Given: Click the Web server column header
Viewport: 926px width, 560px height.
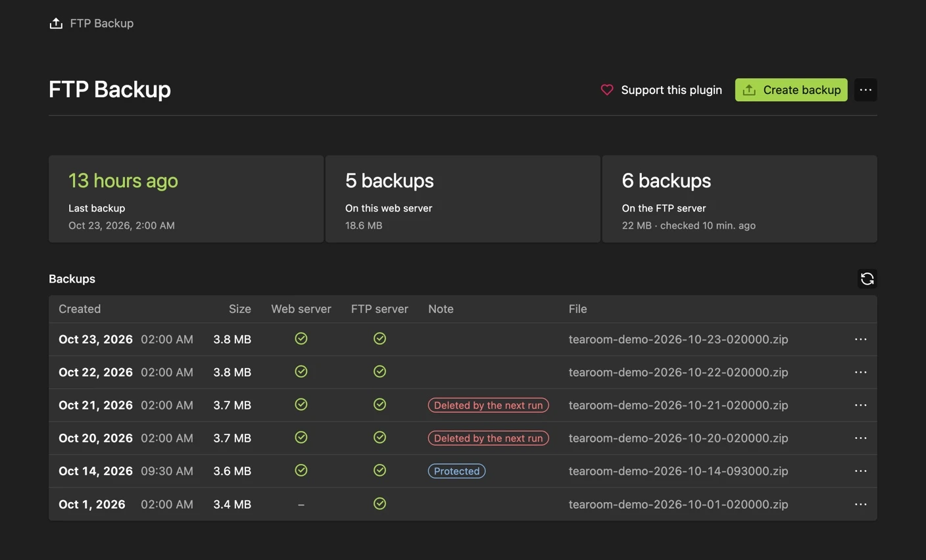Looking at the screenshot, I should 301,309.
